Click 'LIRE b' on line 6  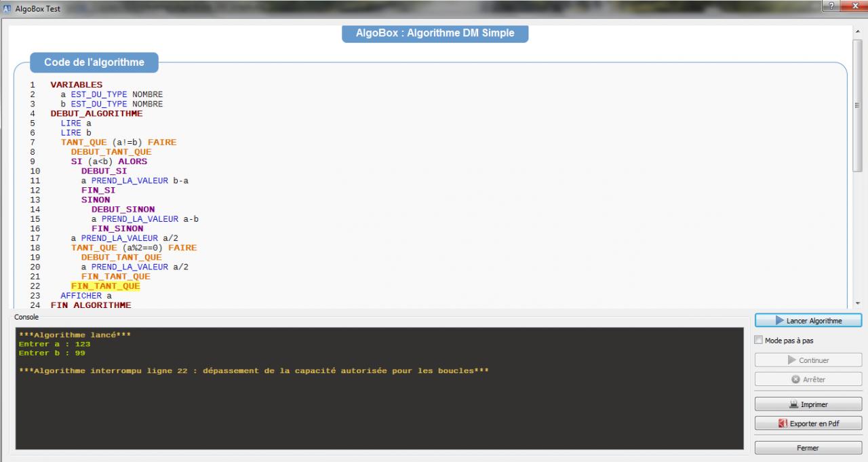(76, 133)
